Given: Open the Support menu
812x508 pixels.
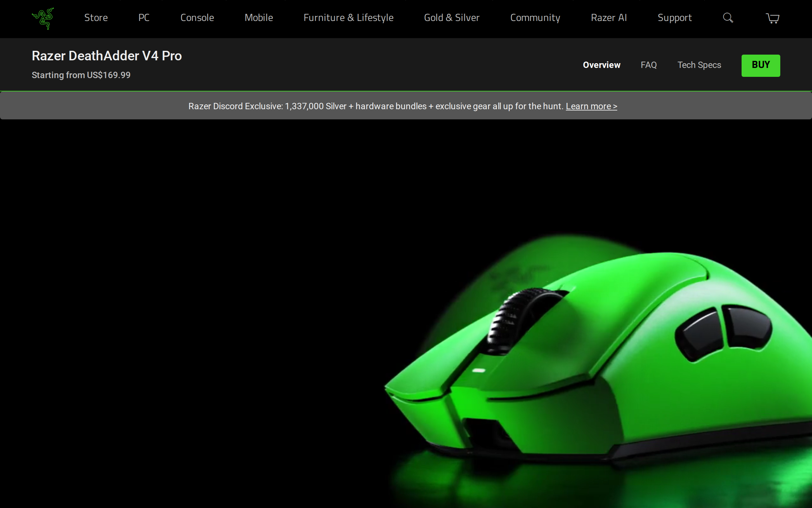Looking at the screenshot, I should (x=674, y=17).
